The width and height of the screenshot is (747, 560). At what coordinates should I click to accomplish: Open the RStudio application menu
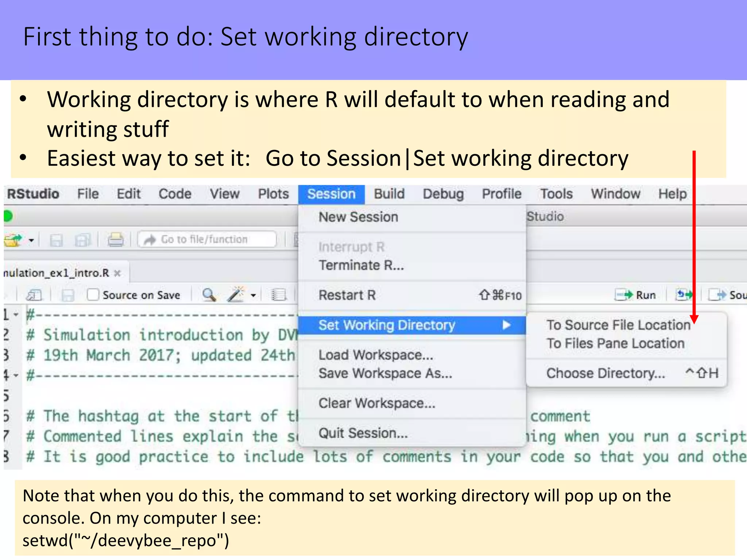[x=33, y=194]
